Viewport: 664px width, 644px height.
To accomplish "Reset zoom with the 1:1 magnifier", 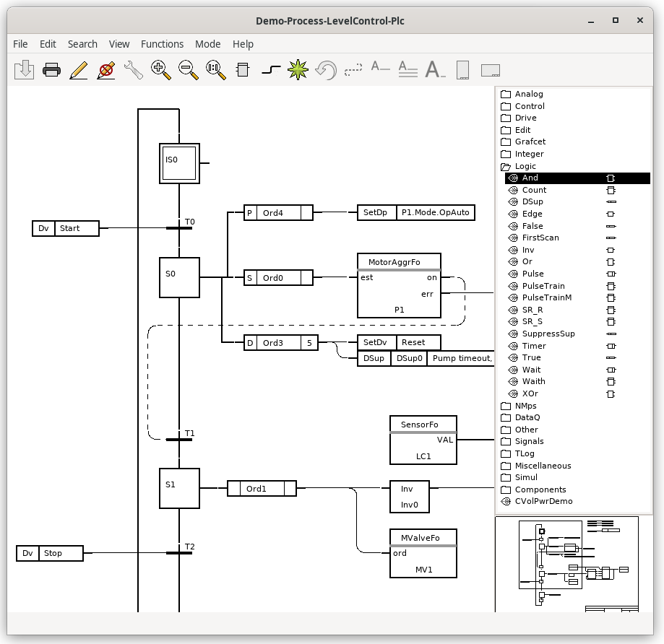I will (x=215, y=70).
